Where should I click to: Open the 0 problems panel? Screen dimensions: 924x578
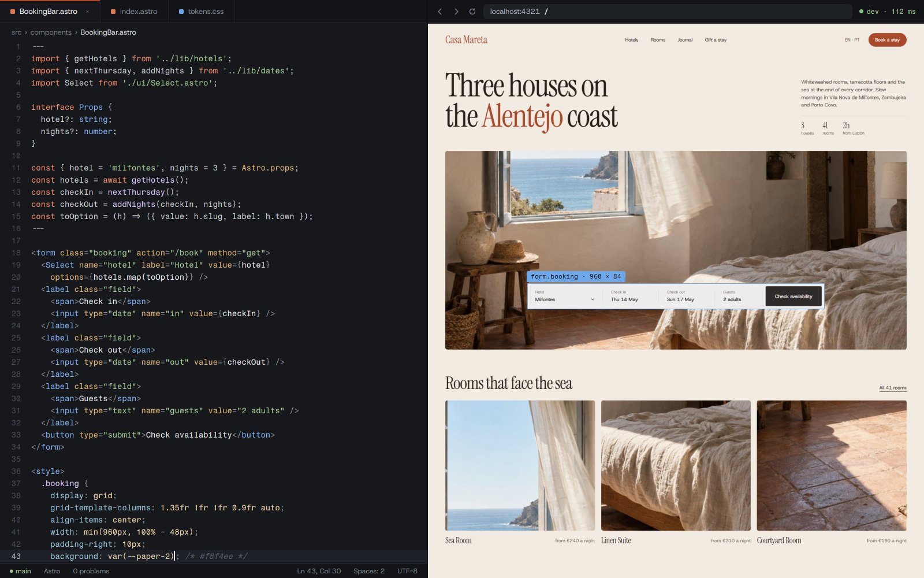pyautogui.click(x=91, y=571)
